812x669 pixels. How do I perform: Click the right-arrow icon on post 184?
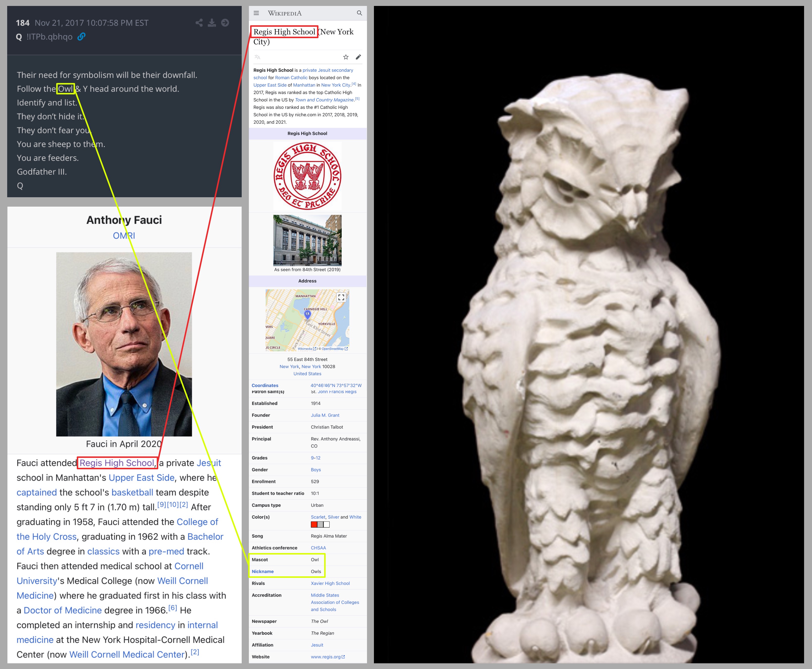tap(225, 23)
